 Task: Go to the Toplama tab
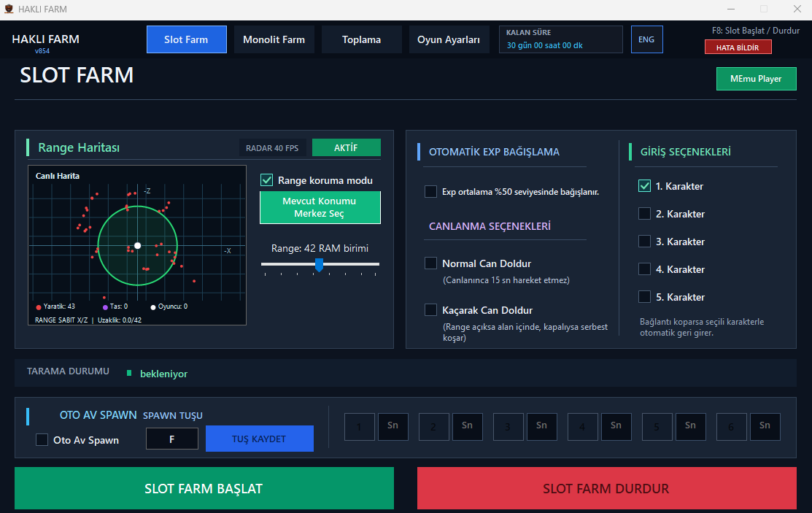(x=361, y=39)
